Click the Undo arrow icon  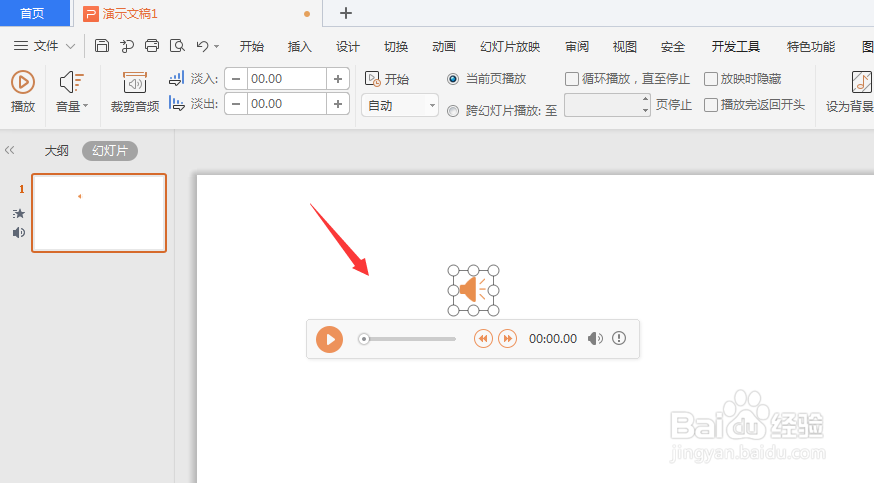pos(202,46)
